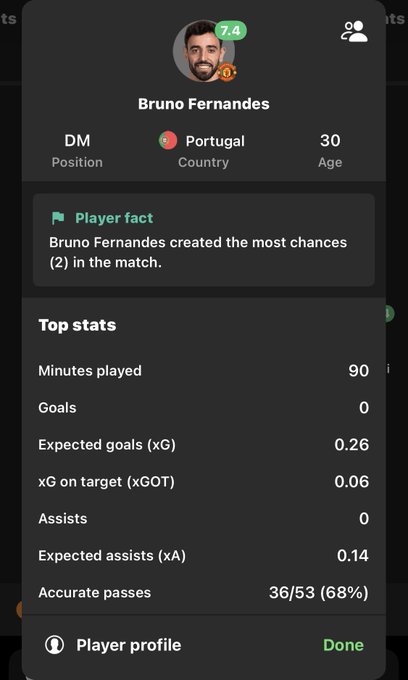The width and height of the screenshot is (408, 680).
Task: Tap the Player fact card text
Action: 198,252
